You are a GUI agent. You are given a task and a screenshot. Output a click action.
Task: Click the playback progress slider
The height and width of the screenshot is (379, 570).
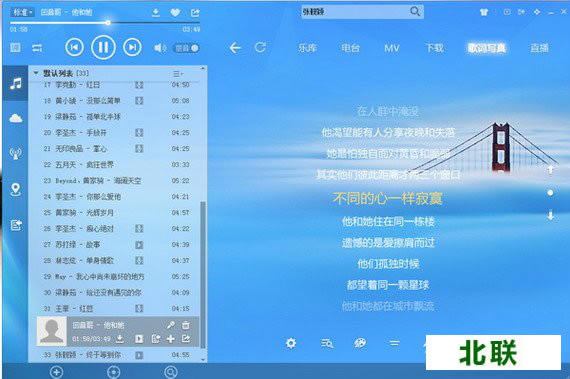105,23
